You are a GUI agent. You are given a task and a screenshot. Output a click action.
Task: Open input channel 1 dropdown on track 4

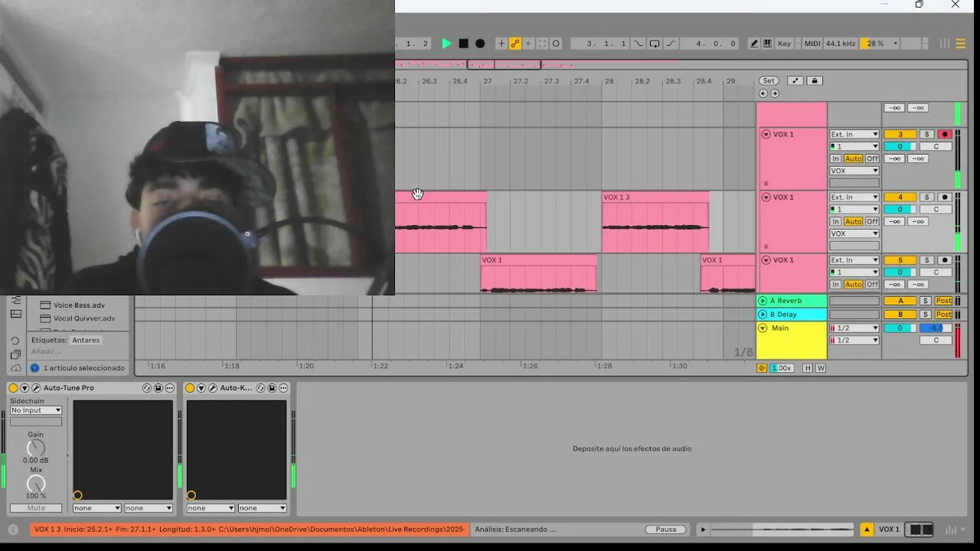pyautogui.click(x=854, y=209)
